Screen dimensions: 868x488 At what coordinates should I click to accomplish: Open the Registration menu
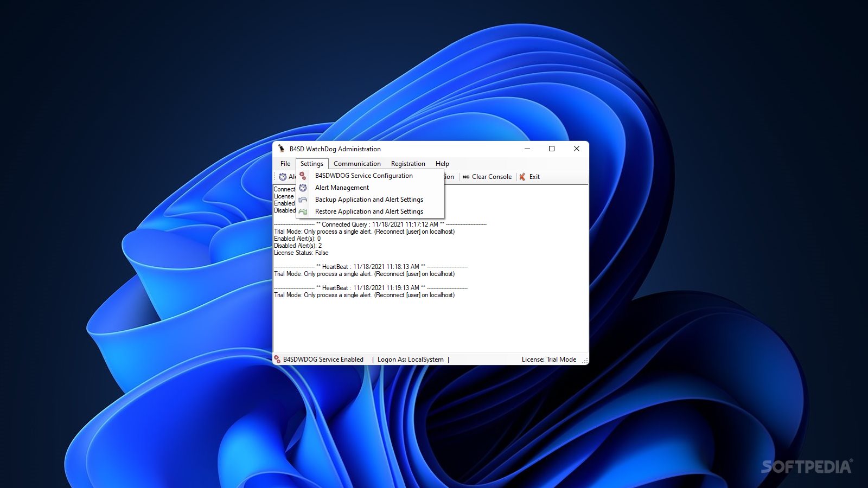[x=408, y=164]
